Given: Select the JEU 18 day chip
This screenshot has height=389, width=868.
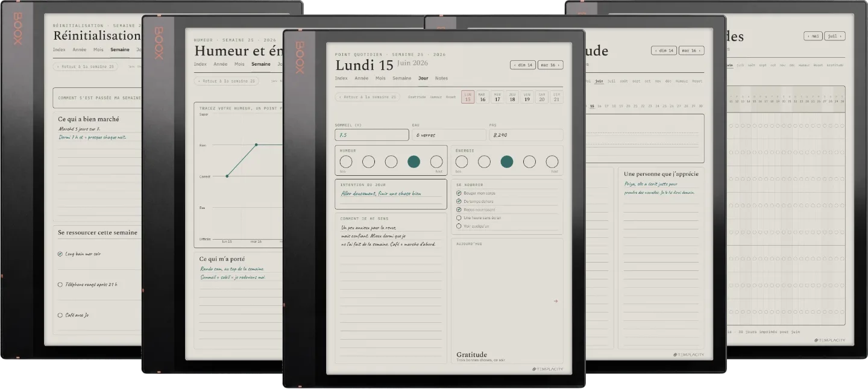Looking at the screenshot, I should (512, 97).
